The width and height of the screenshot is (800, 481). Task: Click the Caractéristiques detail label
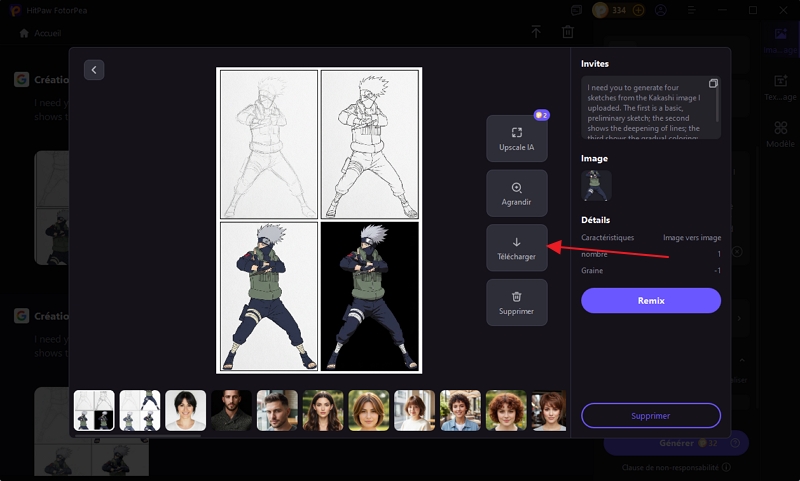coord(608,238)
